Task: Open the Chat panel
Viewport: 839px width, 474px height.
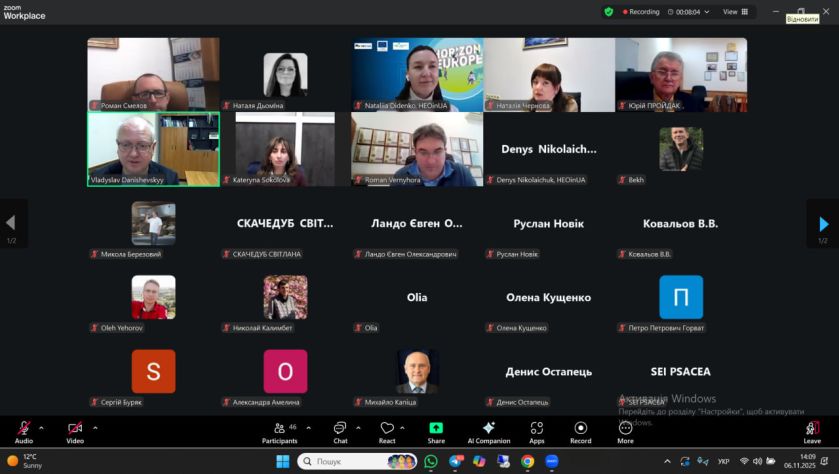Action: [x=340, y=432]
